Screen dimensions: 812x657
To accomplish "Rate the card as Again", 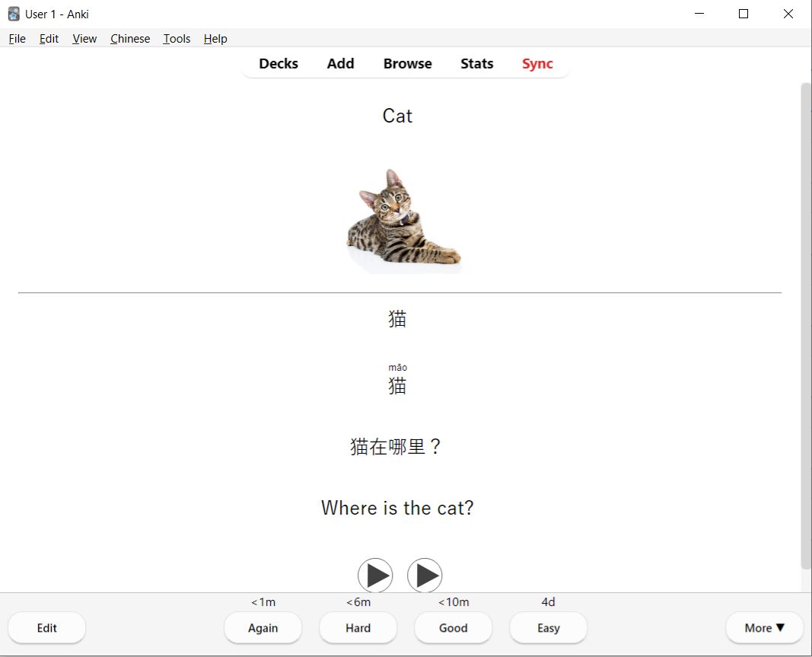I will pos(263,628).
